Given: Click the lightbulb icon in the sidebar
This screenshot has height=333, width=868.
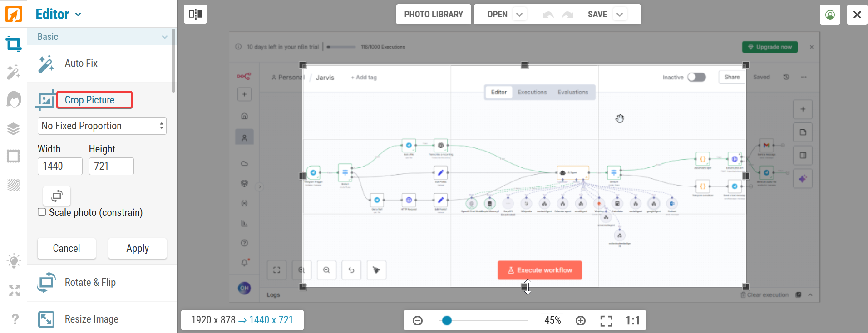Looking at the screenshot, I should point(14,261).
